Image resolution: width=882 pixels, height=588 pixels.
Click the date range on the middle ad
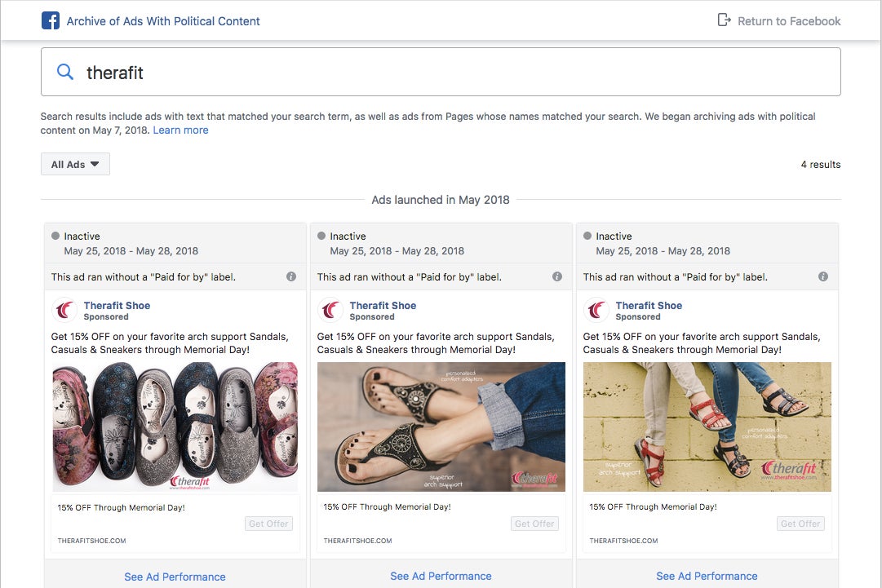[x=397, y=250]
